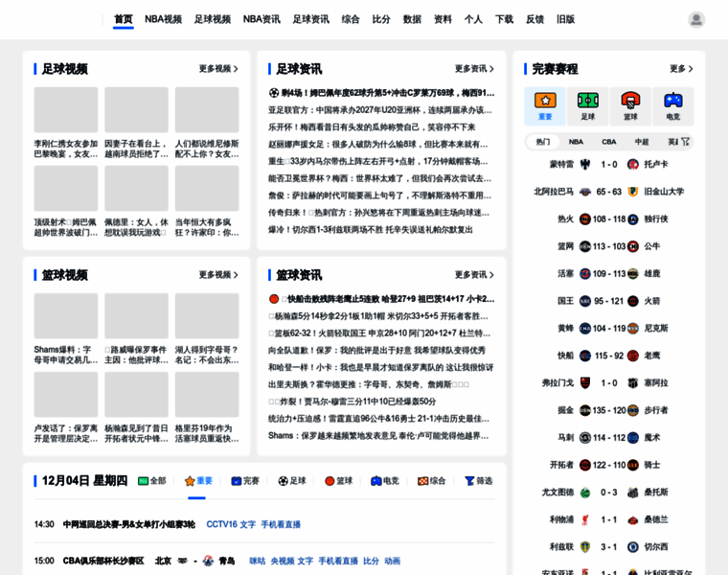Switch to 热门 league pill

pyautogui.click(x=543, y=142)
